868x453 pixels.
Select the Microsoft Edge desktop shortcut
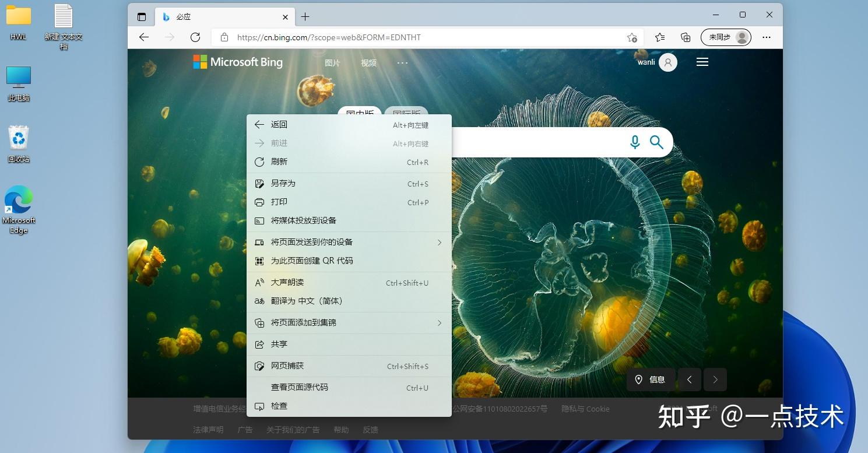tap(19, 210)
